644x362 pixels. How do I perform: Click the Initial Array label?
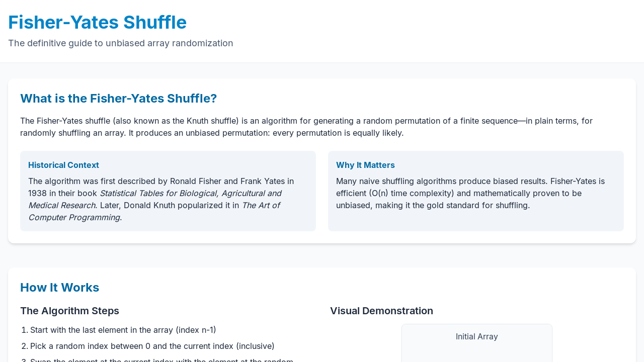point(477,336)
